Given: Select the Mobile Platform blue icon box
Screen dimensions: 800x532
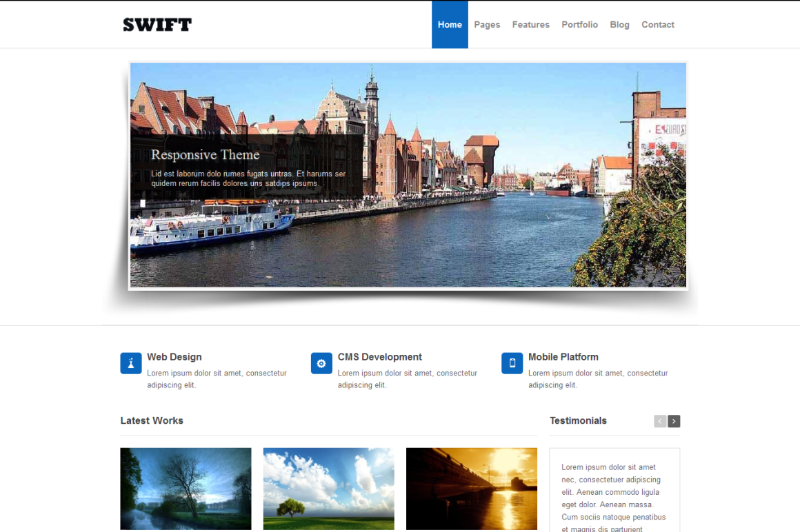Looking at the screenshot, I should [x=512, y=363].
